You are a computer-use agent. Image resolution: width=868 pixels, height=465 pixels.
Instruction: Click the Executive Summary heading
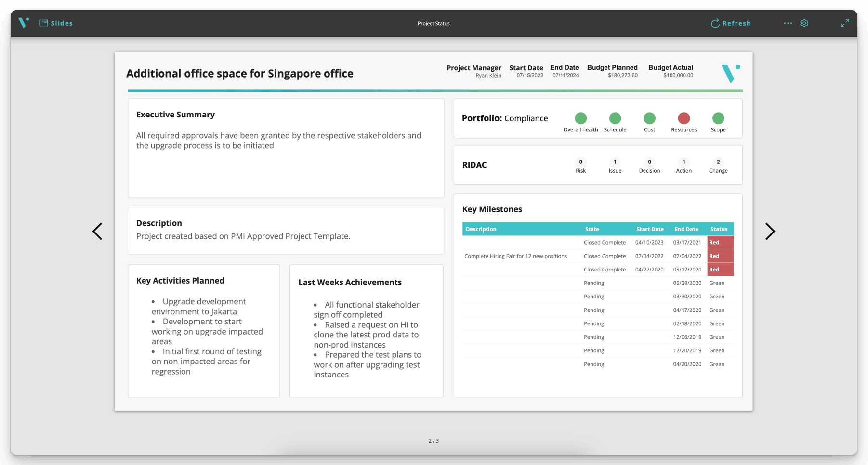point(175,115)
